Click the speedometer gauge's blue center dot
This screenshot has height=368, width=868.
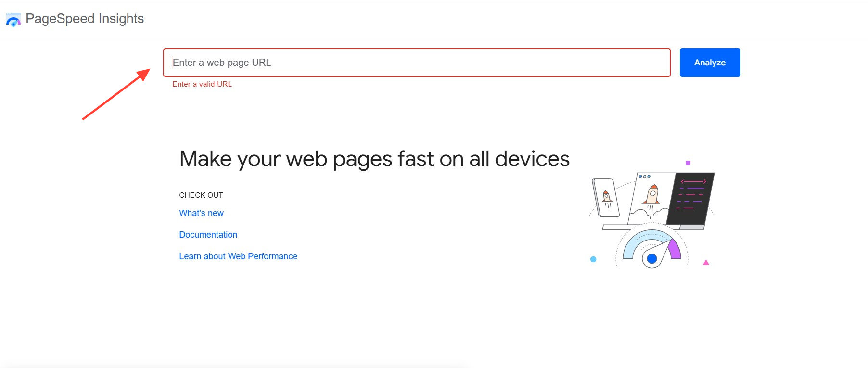coord(652,259)
